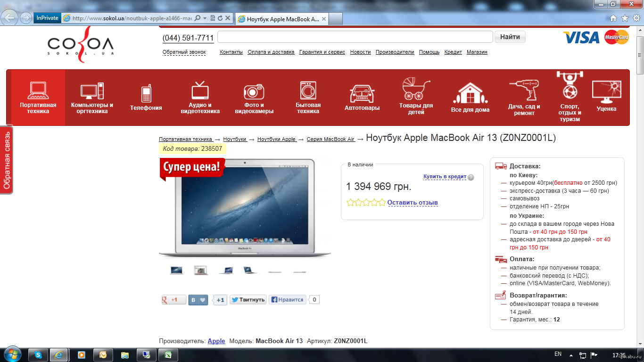Click the Ноутбуки Apple breadcrumb link
Image resolution: width=644 pixels, height=362 pixels.
(x=277, y=139)
